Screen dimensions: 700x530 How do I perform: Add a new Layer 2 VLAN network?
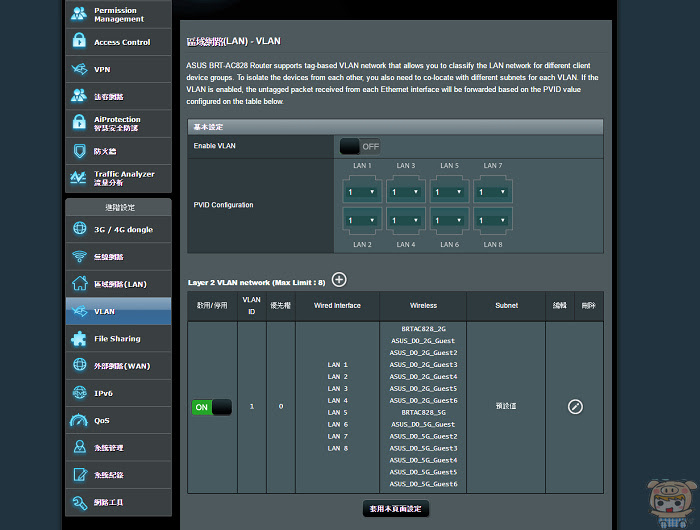pyautogui.click(x=339, y=280)
